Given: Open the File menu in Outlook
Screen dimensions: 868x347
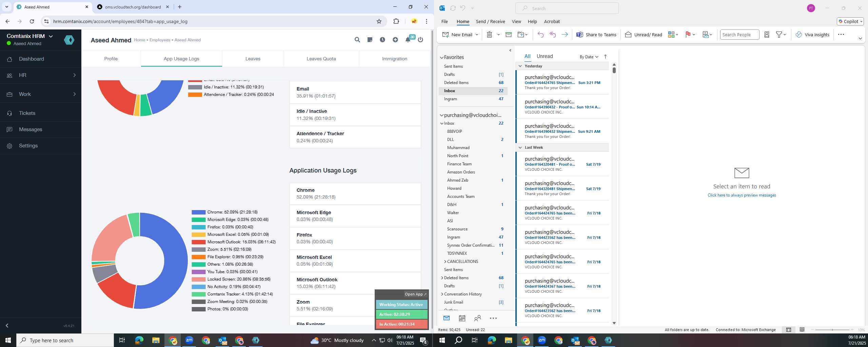Looking at the screenshot, I should point(444,21).
